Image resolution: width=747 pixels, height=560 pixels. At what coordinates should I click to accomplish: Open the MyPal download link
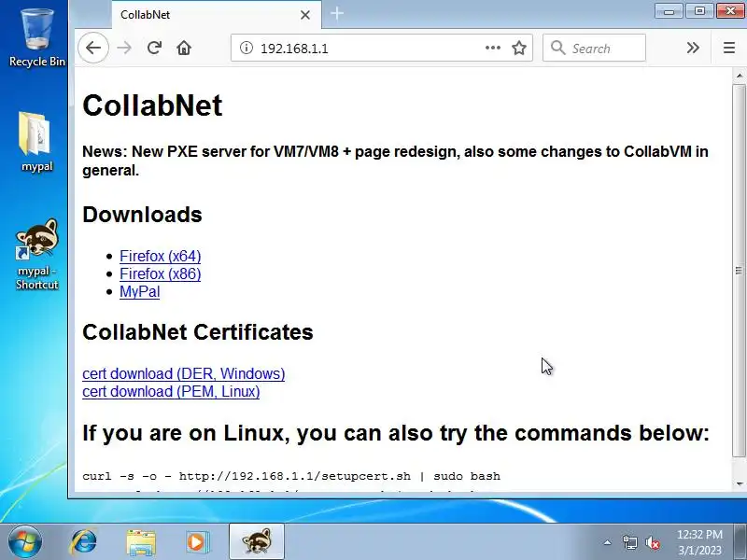[139, 291]
